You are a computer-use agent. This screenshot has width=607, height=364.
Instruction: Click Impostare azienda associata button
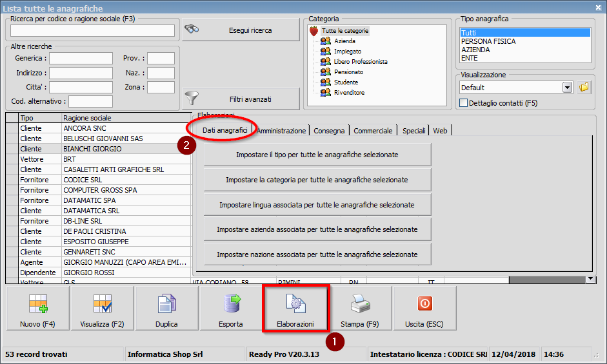317,229
